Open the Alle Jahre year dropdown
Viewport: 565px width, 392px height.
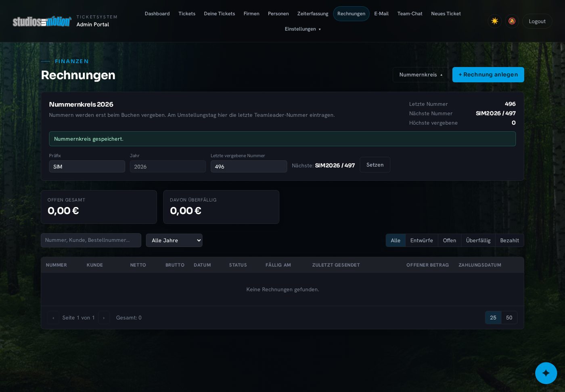point(174,240)
